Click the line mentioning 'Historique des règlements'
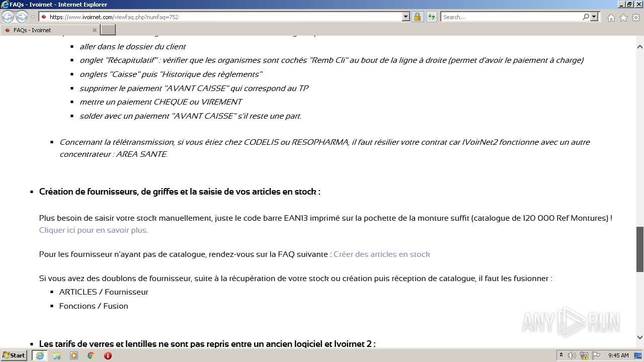This screenshot has height=362, width=644. (x=171, y=74)
